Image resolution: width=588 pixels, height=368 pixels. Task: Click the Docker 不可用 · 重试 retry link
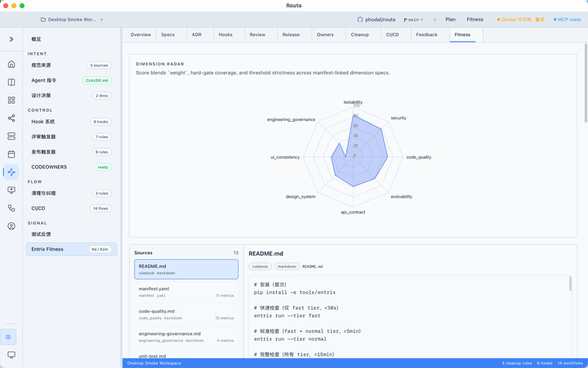click(520, 20)
